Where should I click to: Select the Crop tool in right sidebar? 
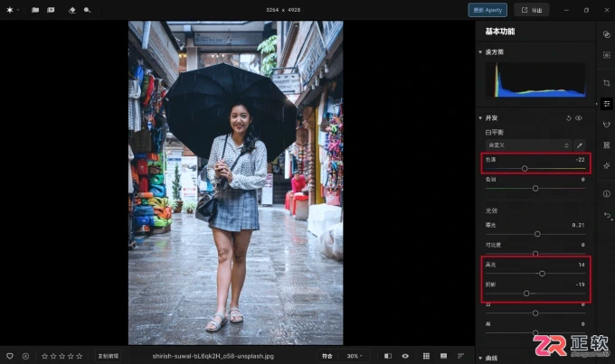click(x=606, y=83)
